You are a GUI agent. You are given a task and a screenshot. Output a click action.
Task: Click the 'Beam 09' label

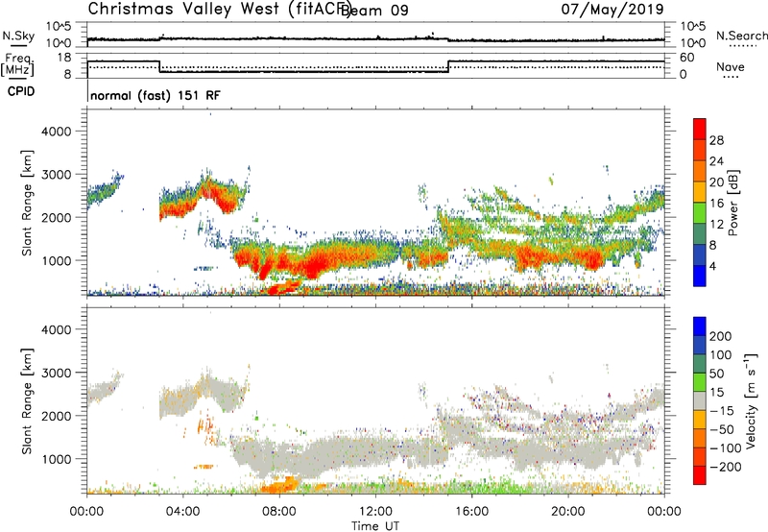click(x=373, y=11)
